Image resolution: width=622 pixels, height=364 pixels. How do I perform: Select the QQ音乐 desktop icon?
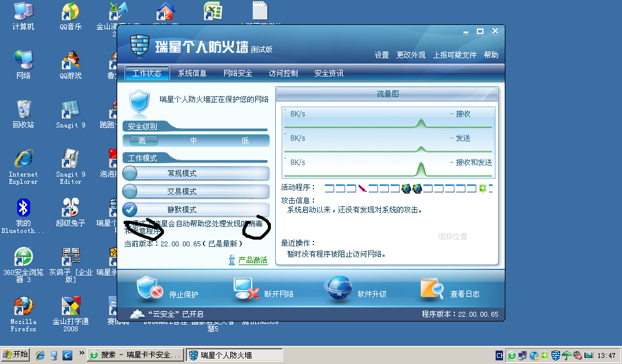tap(70, 16)
